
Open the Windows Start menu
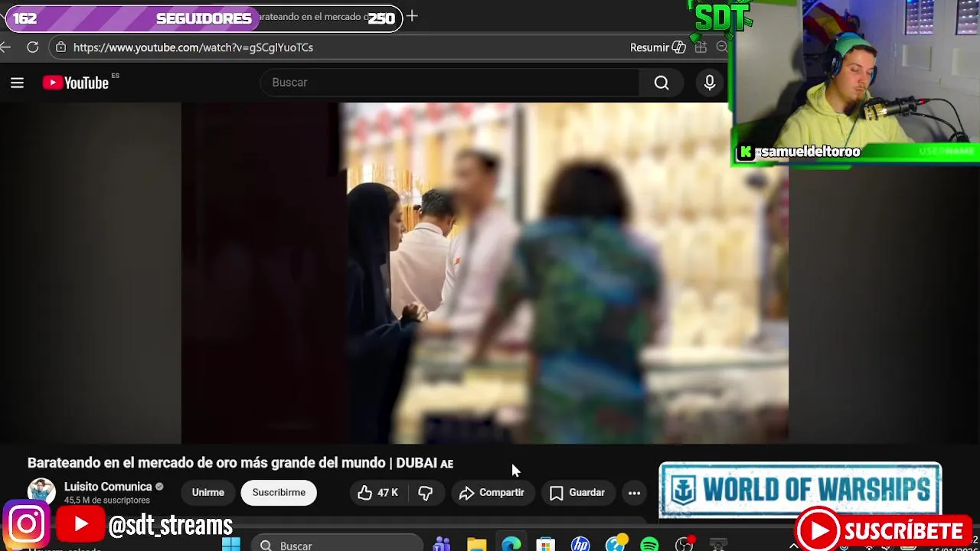pyautogui.click(x=231, y=545)
